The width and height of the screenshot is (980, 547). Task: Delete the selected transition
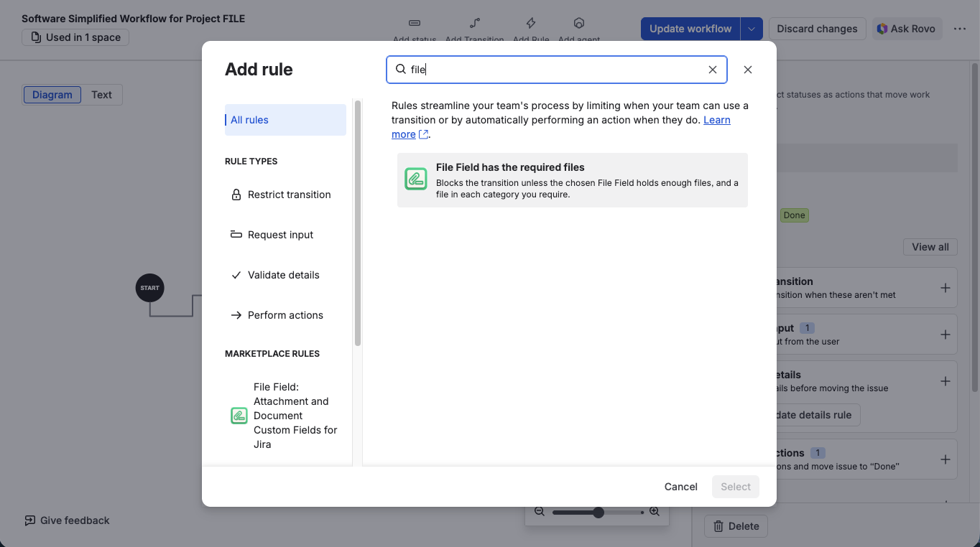point(736,526)
